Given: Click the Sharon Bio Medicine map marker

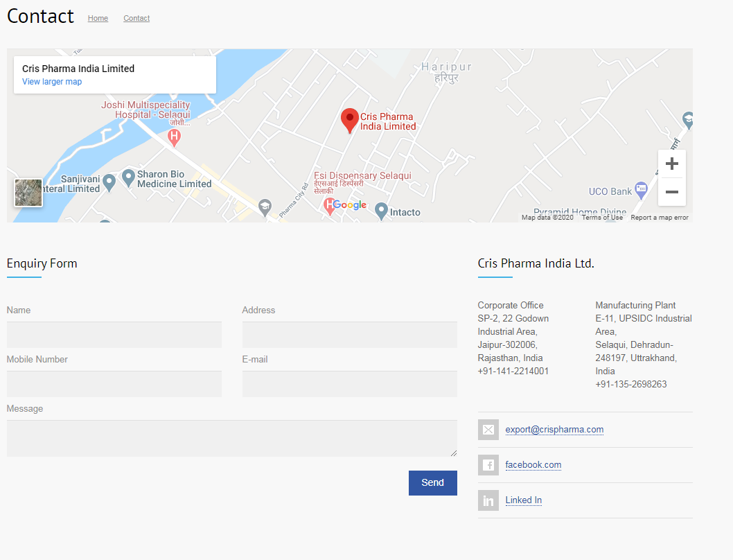Looking at the screenshot, I should click(128, 177).
